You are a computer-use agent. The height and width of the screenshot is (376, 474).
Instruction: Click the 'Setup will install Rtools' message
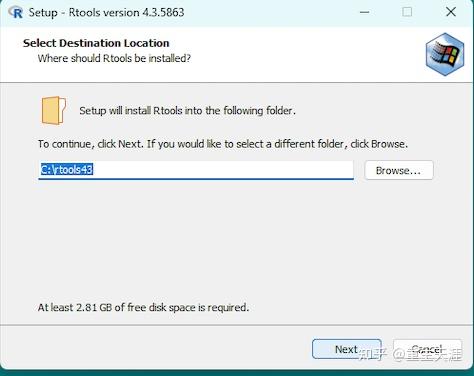click(187, 110)
